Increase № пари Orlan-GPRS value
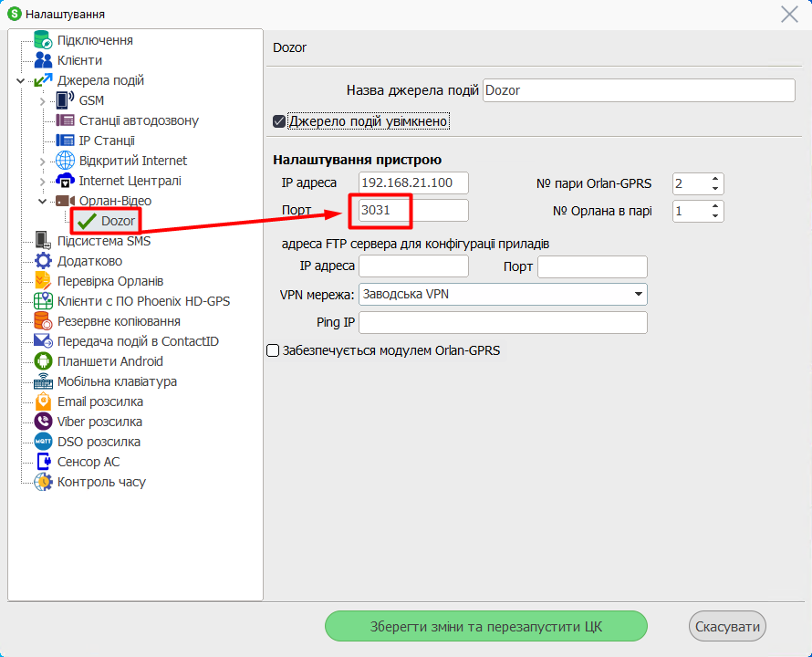 (x=715, y=179)
